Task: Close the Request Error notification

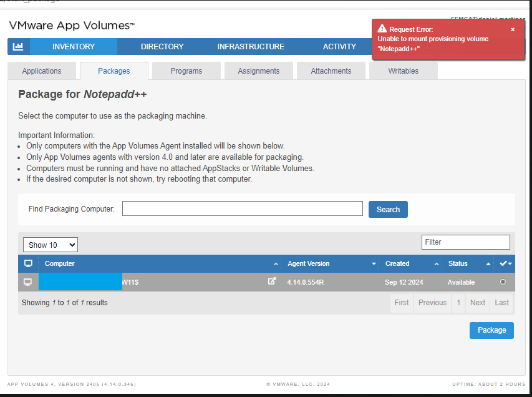Action: (513, 29)
